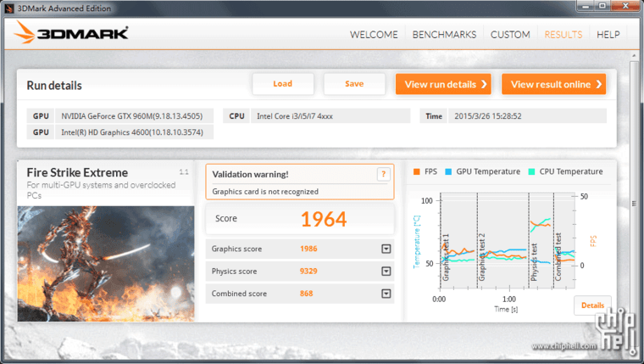This screenshot has width=644, height=364.
Task: Open View run details
Action: (443, 84)
